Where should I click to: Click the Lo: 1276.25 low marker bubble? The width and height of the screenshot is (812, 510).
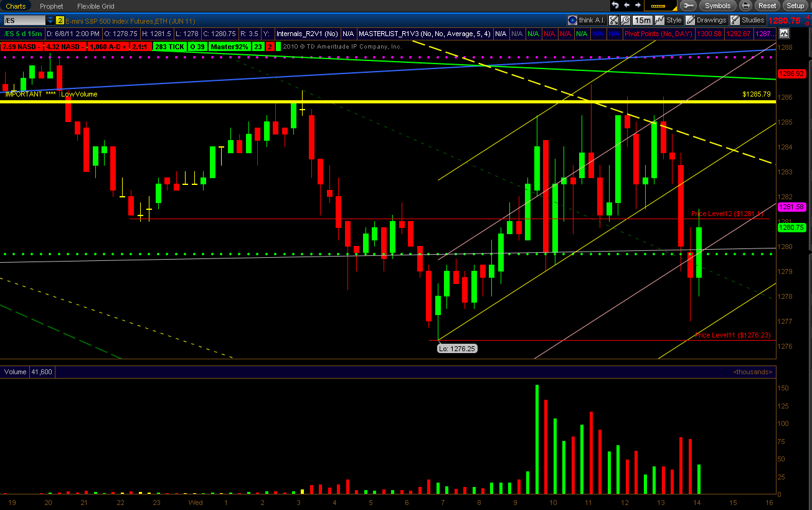tap(457, 349)
